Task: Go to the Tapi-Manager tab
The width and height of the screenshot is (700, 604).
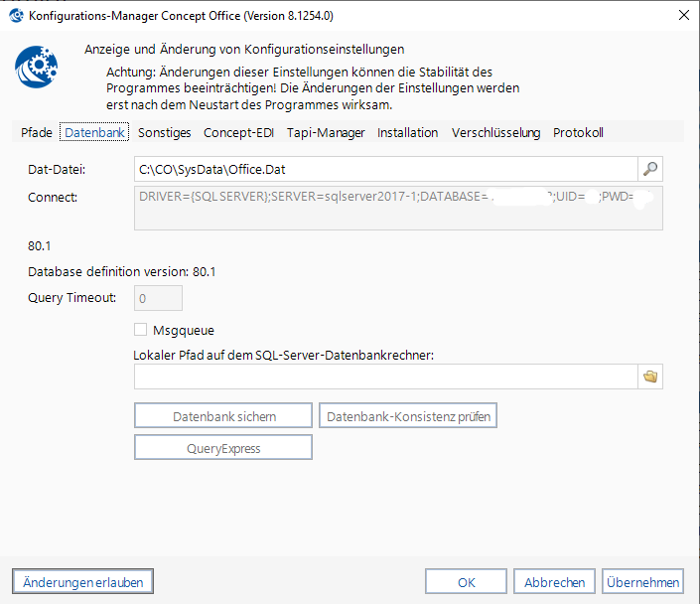Action: 326,132
